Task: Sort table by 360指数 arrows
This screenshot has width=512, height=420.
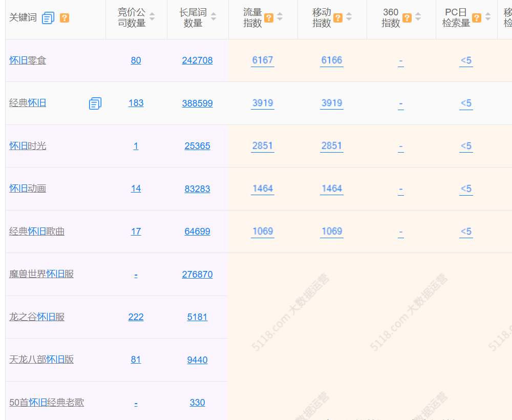Action: pos(418,17)
